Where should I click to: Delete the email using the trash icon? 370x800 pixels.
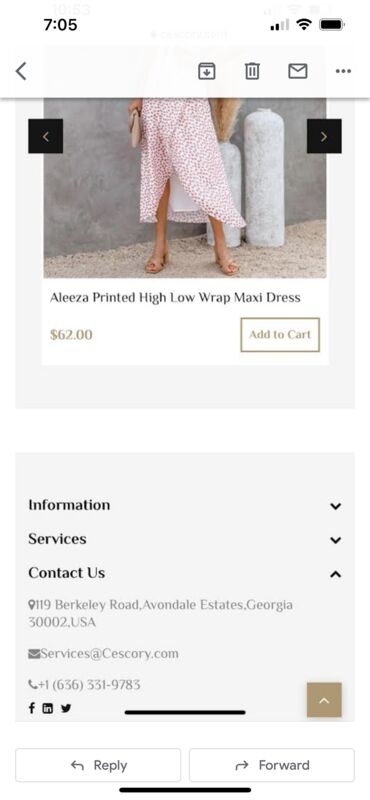252,71
